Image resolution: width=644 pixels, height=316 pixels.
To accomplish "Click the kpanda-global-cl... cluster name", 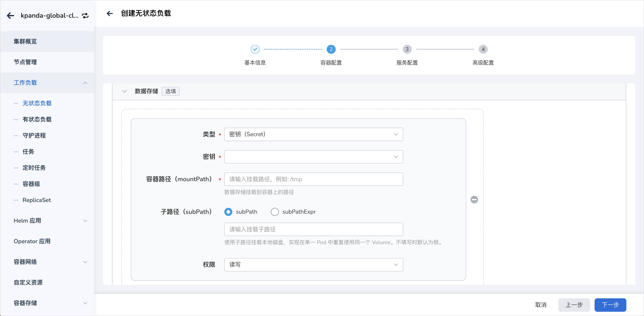I will tap(49, 15).
